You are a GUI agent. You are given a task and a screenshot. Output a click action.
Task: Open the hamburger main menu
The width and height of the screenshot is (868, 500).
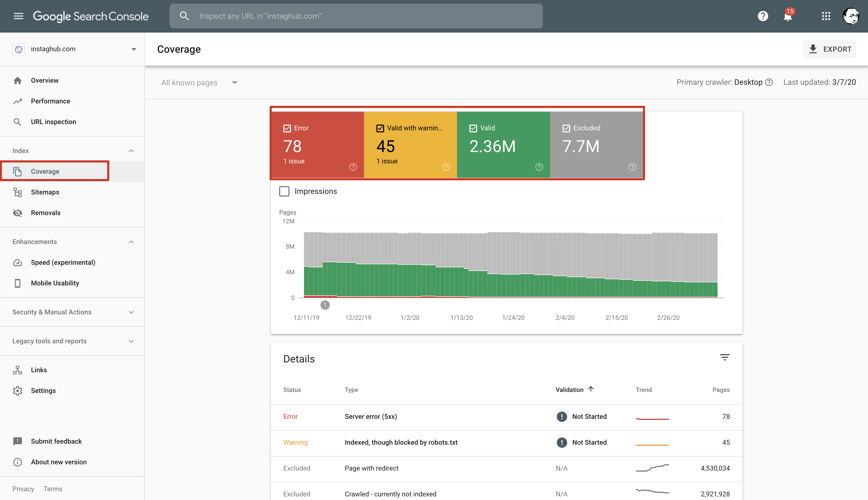(19, 16)
